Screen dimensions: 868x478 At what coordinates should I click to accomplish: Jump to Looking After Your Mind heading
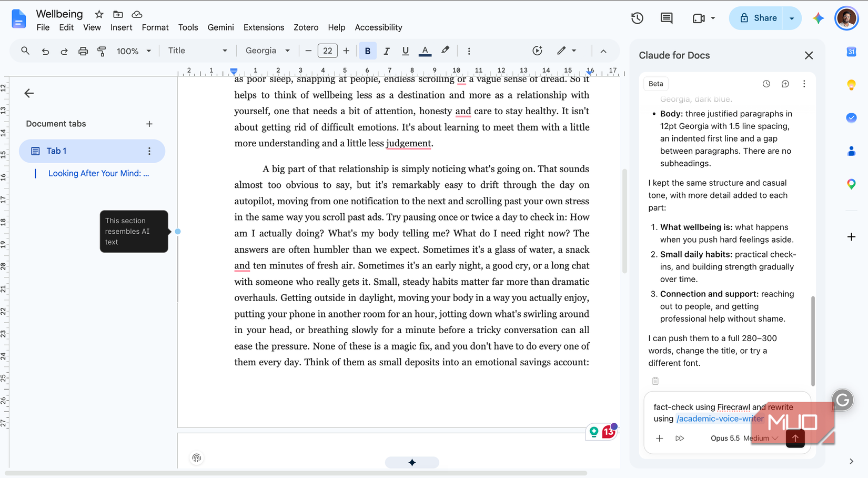point(98,173)
